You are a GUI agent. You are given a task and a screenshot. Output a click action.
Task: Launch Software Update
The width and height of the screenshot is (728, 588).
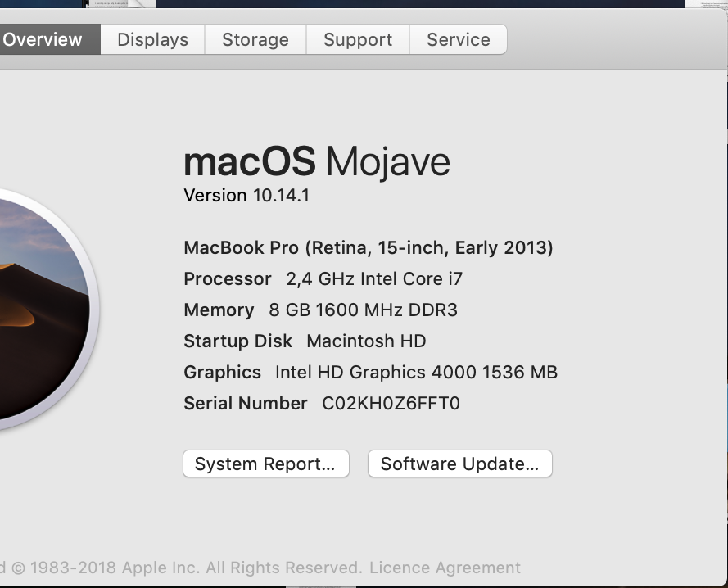[460, 464]
